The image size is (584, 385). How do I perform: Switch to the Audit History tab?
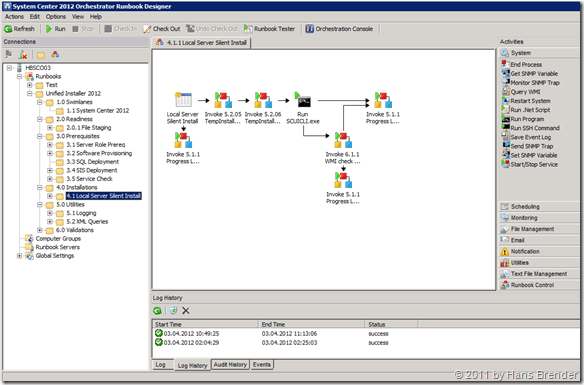(x=230, y=365)
